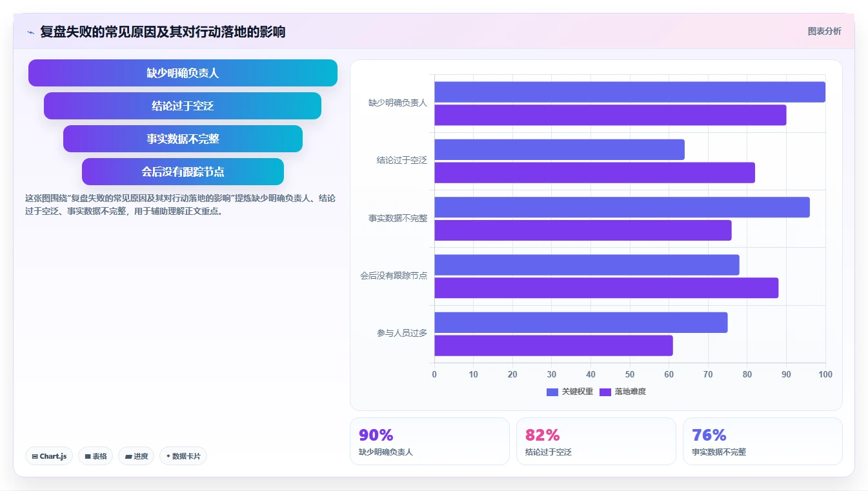Click 落地难度 bar for 参与人员过多
Image resolution: width=868 pixels, height=491 pixels.
click(x=554, y=346)
